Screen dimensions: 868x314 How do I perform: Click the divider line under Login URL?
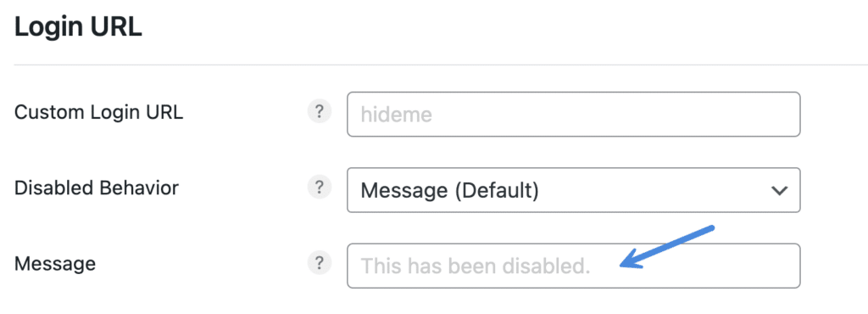point(441,64)
